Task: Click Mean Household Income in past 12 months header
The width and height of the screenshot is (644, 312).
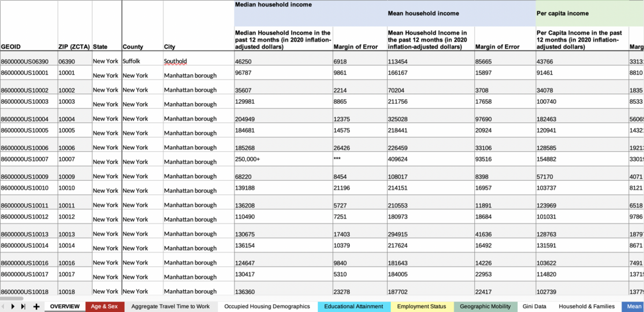Action: pyautogui.click(x=431, y=40)
